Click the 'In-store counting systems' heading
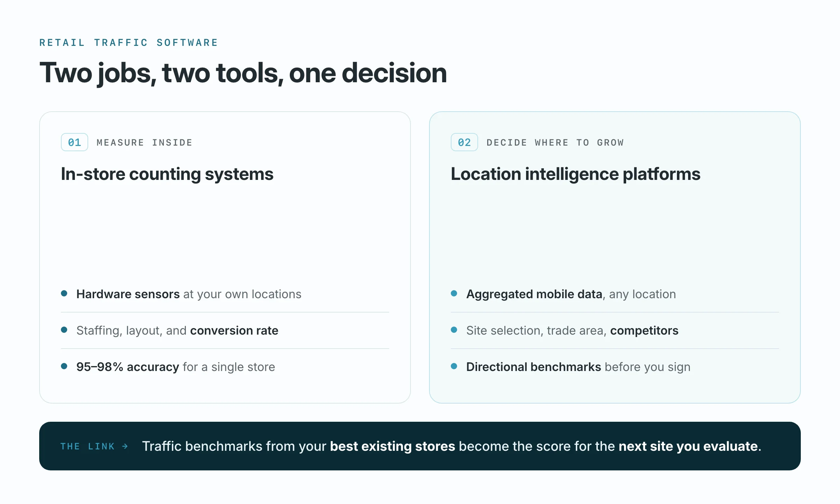This screenshot has width=840, height=504. [167, 174]
